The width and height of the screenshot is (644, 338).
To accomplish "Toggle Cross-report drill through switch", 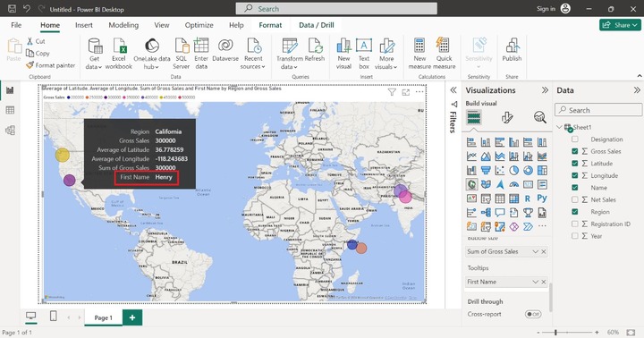I will [533, 314].
